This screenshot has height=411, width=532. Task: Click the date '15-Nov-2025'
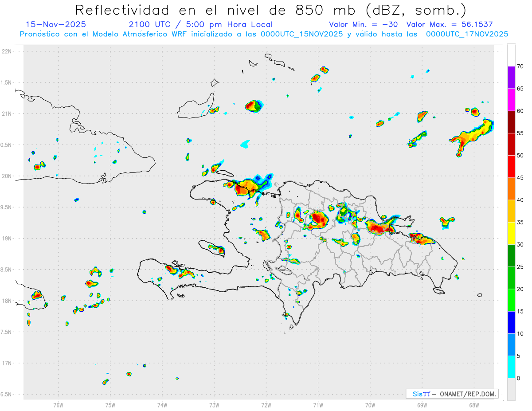coord(56,24)
